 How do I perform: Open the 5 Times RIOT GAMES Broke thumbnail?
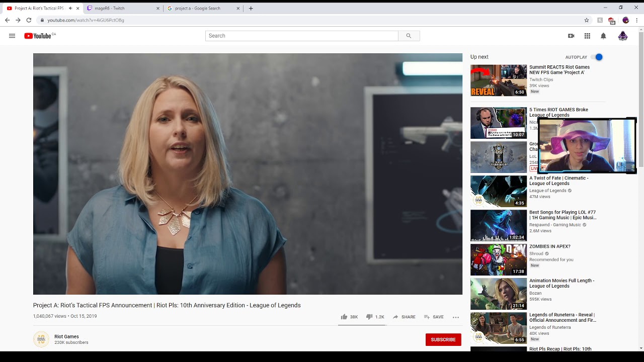499,123
